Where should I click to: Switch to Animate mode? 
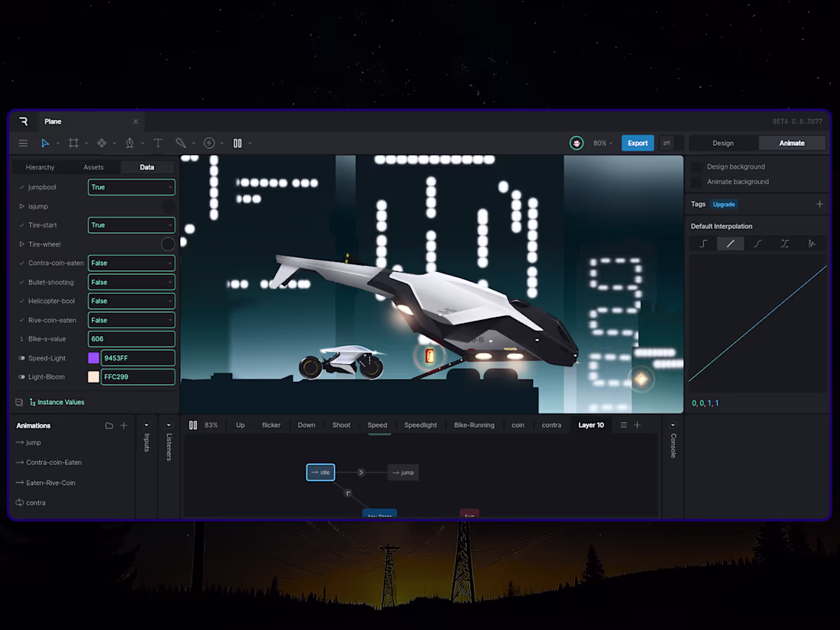pyautogui.click(x=792, y=143)
